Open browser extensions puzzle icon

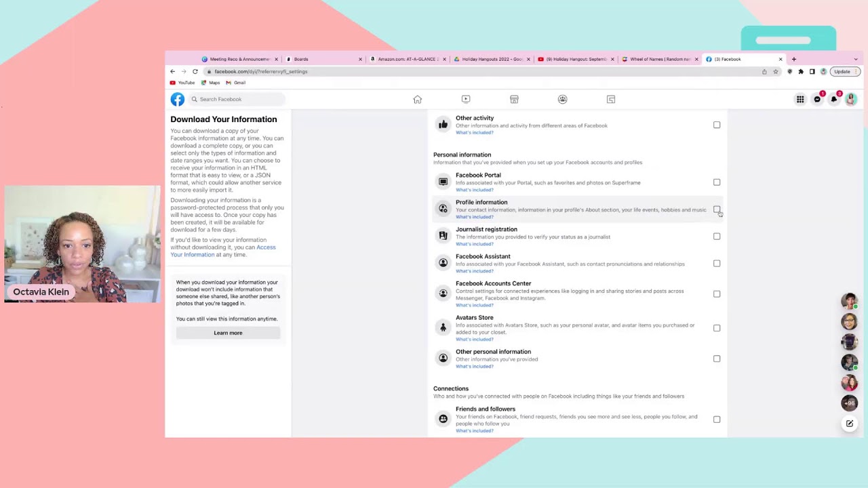point(801,71)
